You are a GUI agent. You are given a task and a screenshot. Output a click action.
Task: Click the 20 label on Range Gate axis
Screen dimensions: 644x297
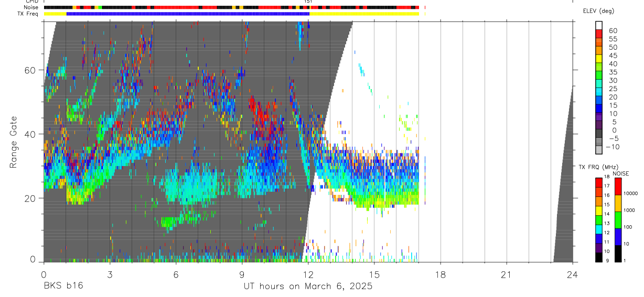31,198
